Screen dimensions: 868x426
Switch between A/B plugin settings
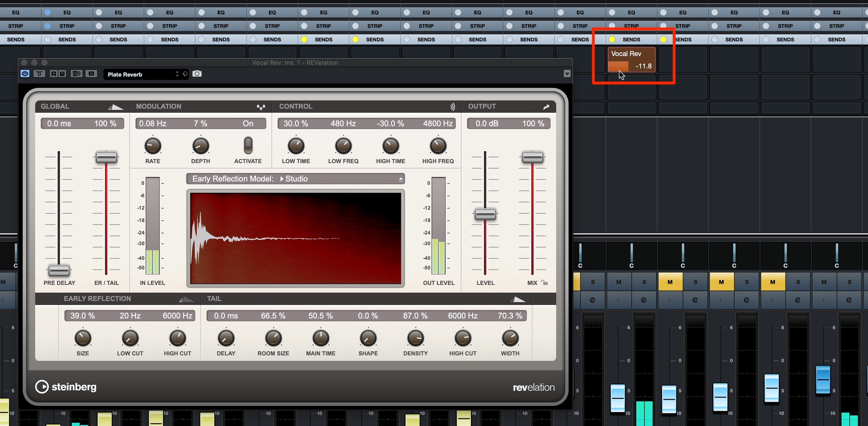coord(77,74)
